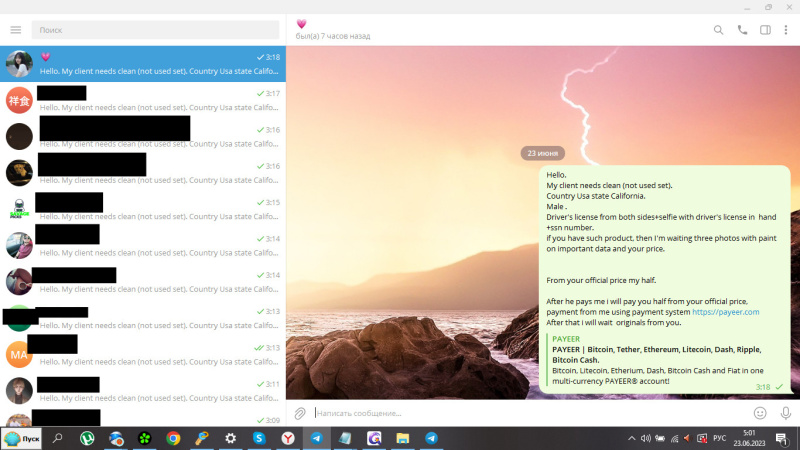Viewport: 800px width, 450px height.
Task: Click the РУС language indicator in tray
Action: click(x=719, y=438)
